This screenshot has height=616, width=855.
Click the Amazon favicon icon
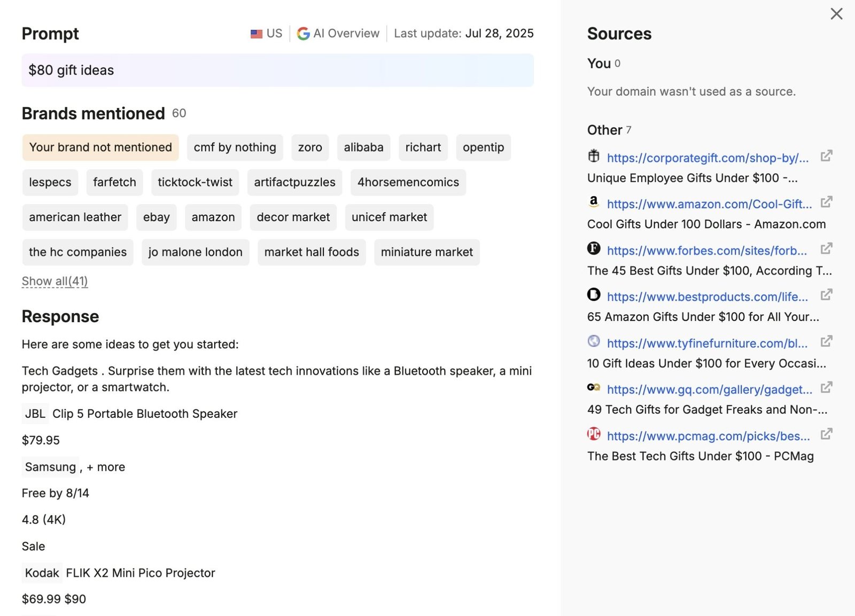pyautogui.click(x=594, y=202)
